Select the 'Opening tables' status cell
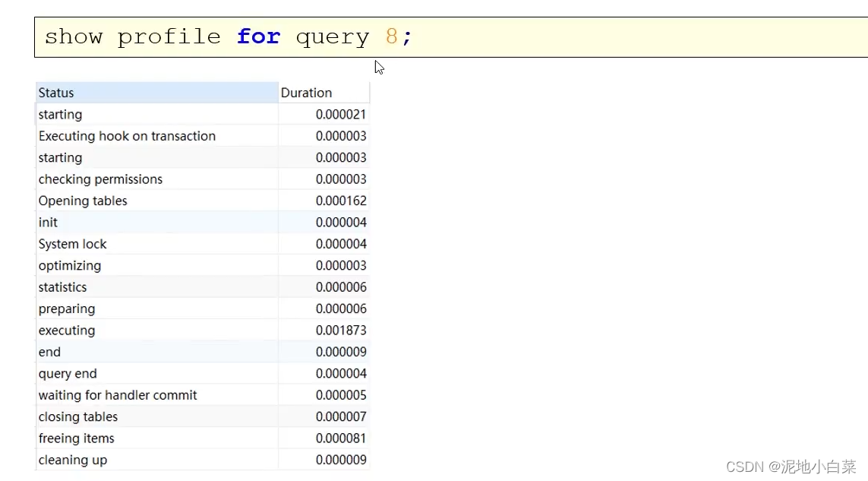Screen dimensions: 868x481 tap(157, 201)
